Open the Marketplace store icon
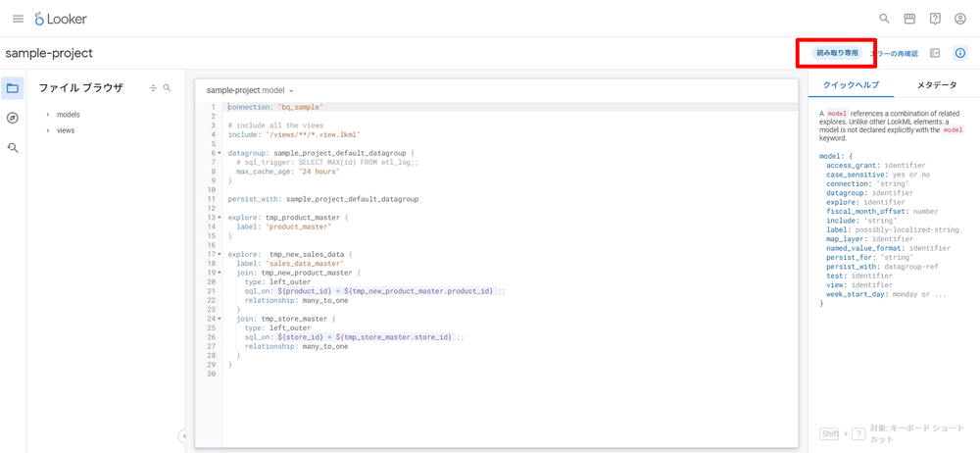Image resolution: width=980 pixels, height=453 pixels. [x=910, y=19]
